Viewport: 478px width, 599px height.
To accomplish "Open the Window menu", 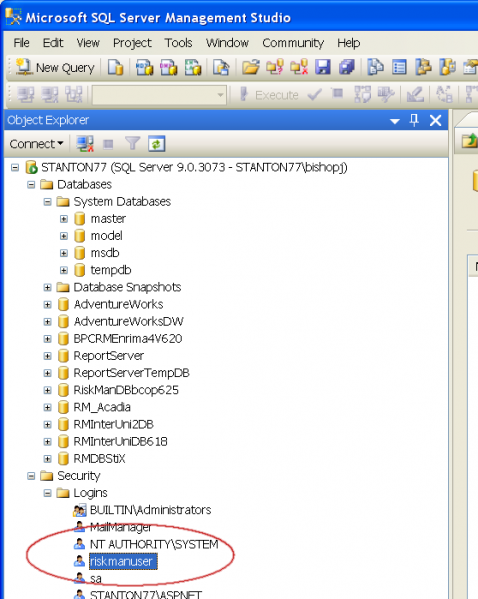I will pos(227,43).
